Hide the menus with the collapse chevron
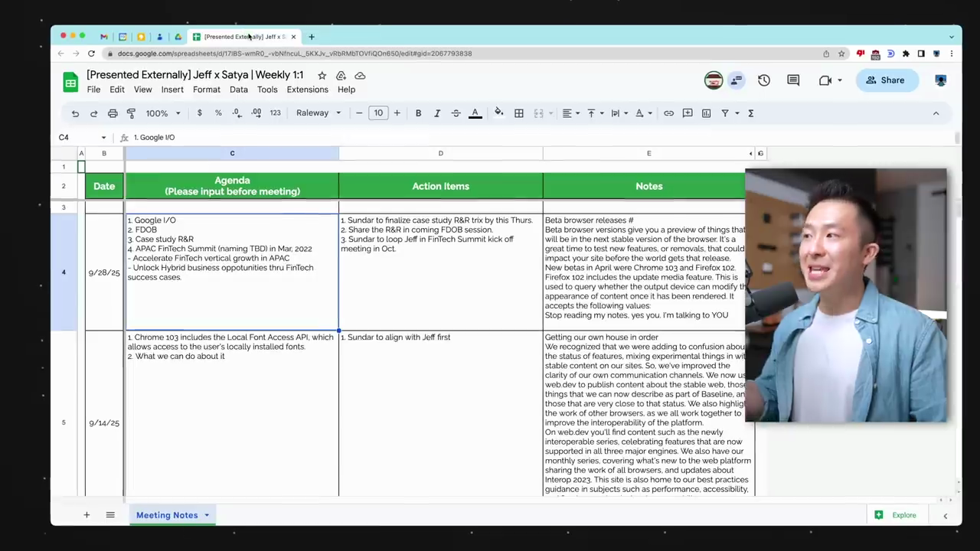This screenshot has width=980, height=551. click(x=936, y=113)
